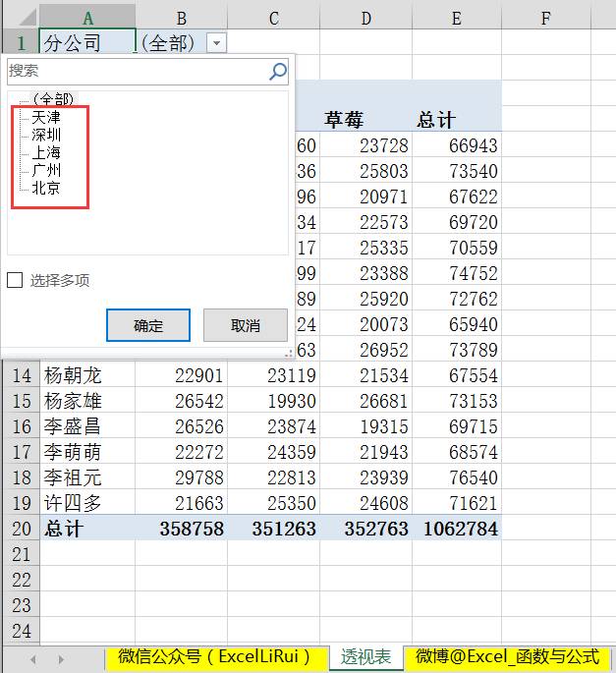Click the cell with value 19930
616x673 pixels.
point(274,401)
